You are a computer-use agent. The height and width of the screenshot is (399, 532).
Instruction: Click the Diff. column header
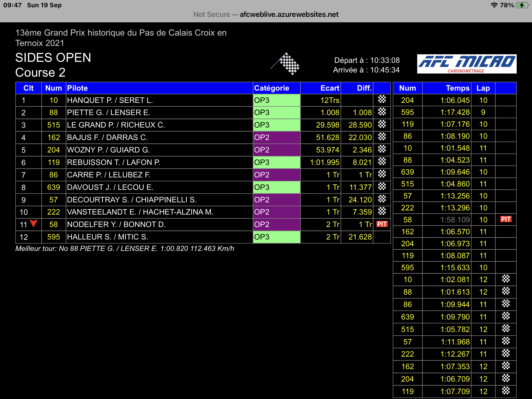coord(357,88)
